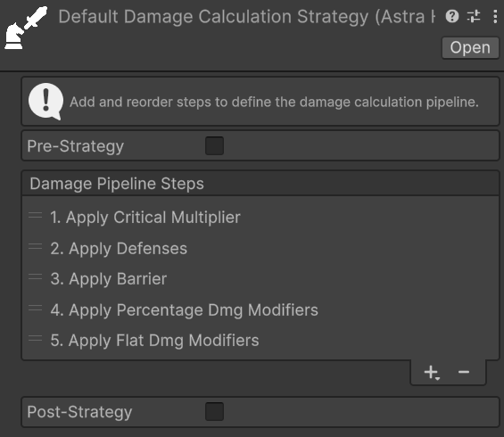This screenshot has width=504, height=437.
Task: Open the help reference icon
Action: pos(452,16)
